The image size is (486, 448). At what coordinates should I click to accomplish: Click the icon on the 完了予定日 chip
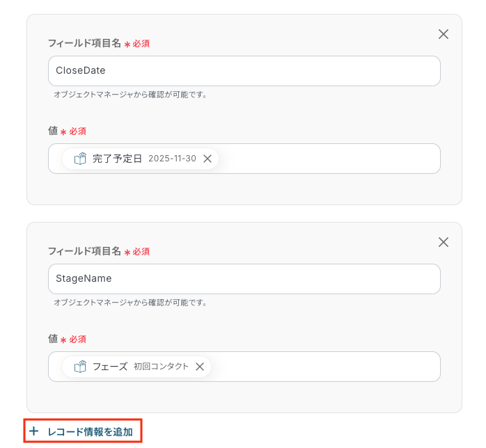click(x=80, y=159)
